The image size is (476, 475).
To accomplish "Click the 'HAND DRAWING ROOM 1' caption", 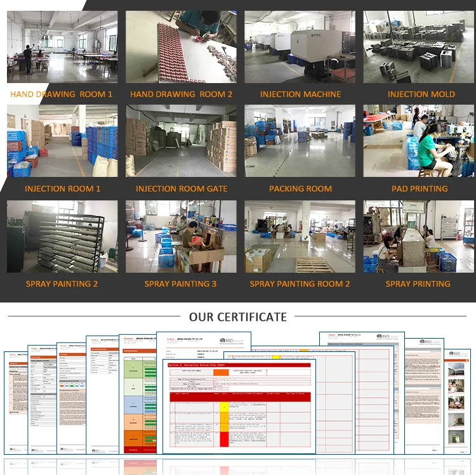I will [62, 94].
